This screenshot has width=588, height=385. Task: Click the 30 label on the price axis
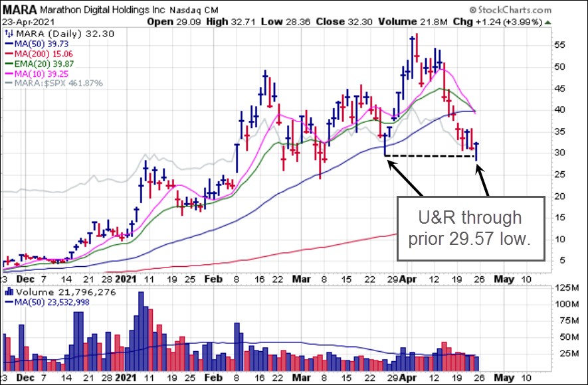pyautogui.click(x=560, y=153)
